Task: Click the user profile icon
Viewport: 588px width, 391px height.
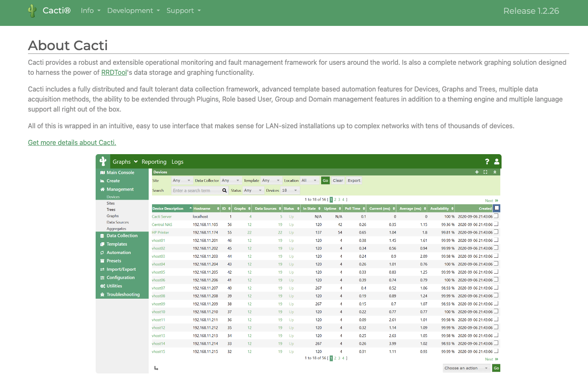Action: click(x=497, y=162)
